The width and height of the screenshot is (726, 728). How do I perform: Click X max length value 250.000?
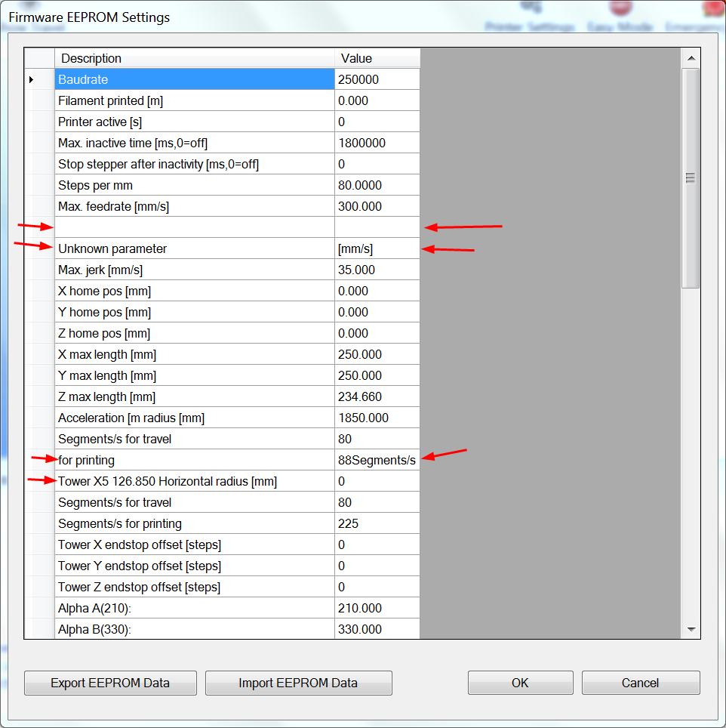[377, 354]
